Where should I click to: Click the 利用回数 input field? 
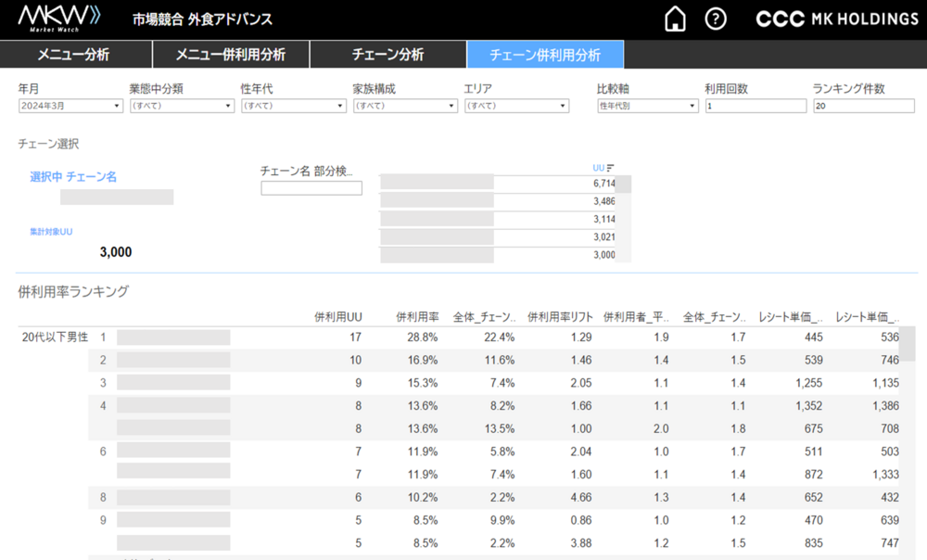click(x=756, y=107)
